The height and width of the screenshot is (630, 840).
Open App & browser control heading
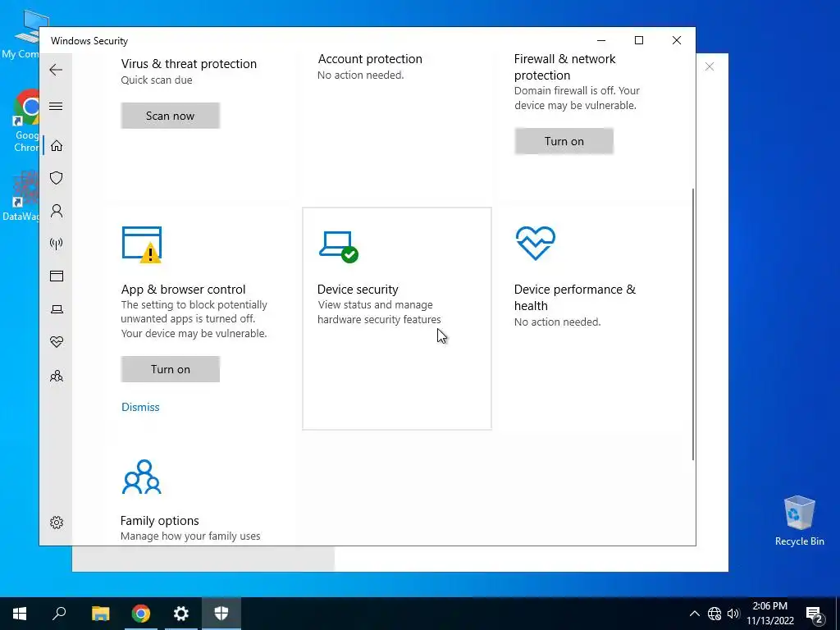pos(183,290)
